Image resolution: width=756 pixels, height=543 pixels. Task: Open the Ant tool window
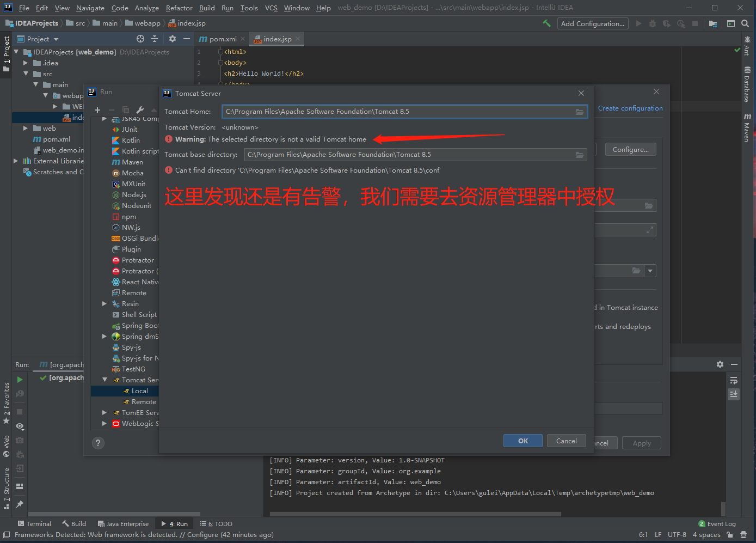click(747, 46)
